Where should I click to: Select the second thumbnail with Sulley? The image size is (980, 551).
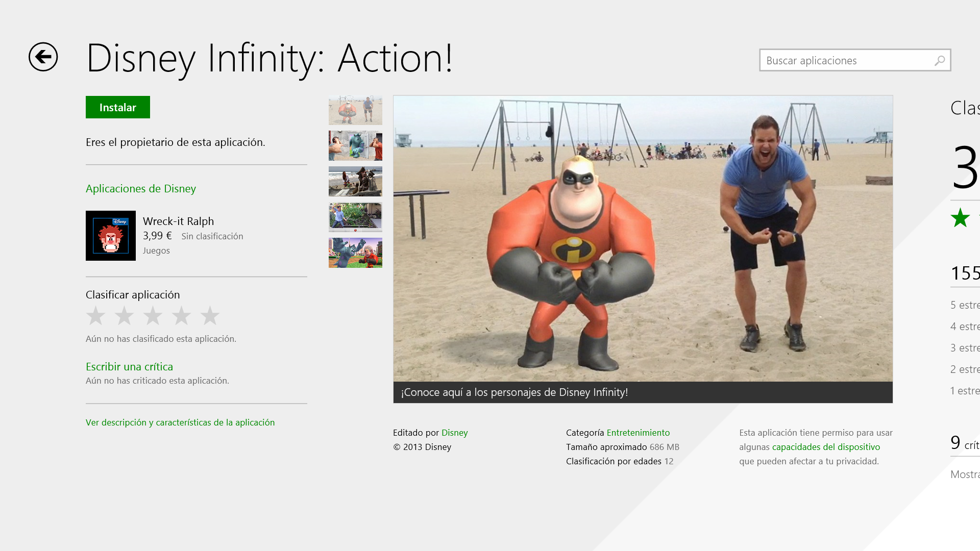(x=355, y=146)
